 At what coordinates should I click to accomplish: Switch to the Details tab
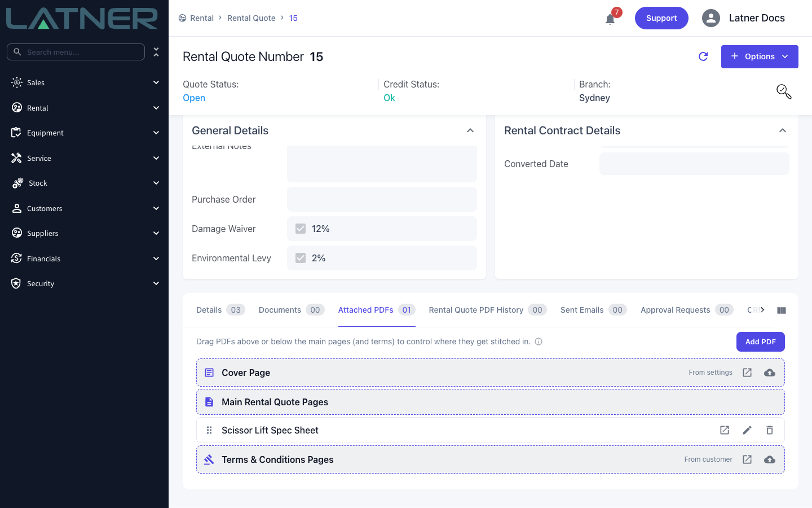pos(220,310)
